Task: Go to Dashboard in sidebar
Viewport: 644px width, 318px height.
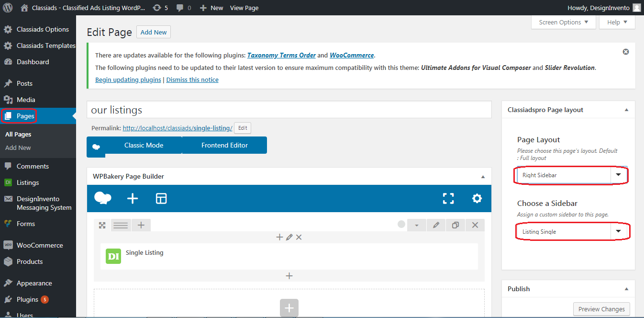Action: pyautogui.click(x=38, y=62)
